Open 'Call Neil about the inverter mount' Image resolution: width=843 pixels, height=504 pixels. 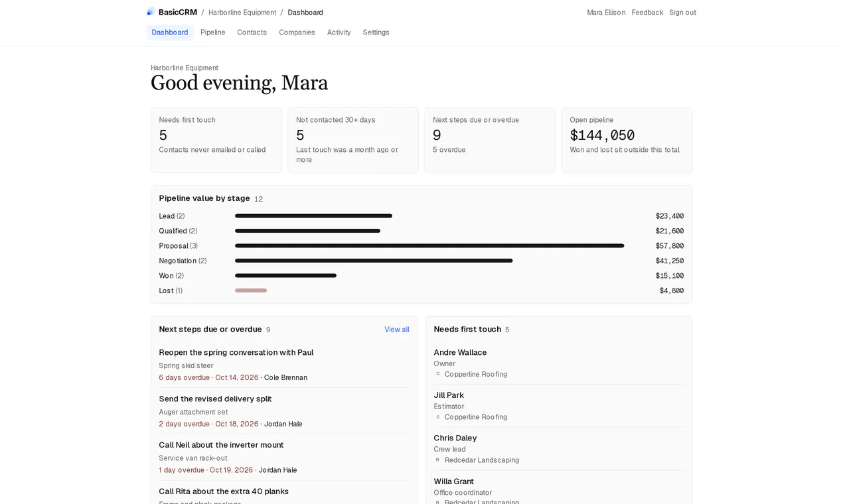pos(221,446)
